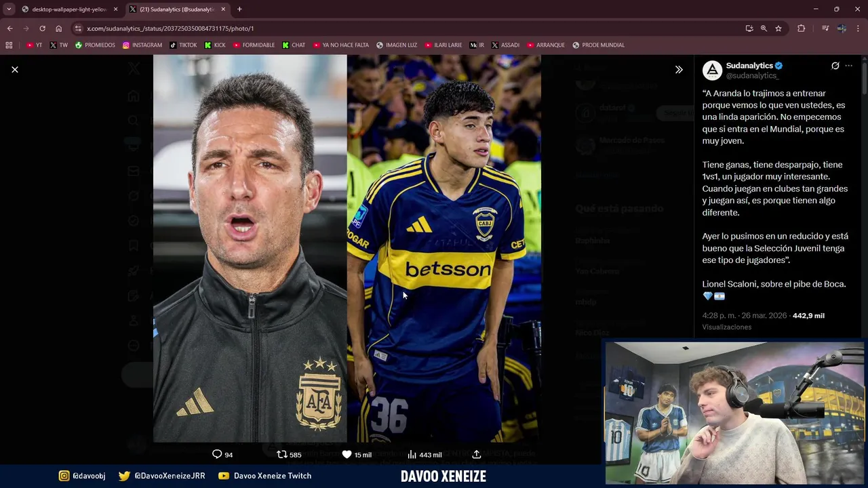Open the PROMIEDOS bookmark

95,45
